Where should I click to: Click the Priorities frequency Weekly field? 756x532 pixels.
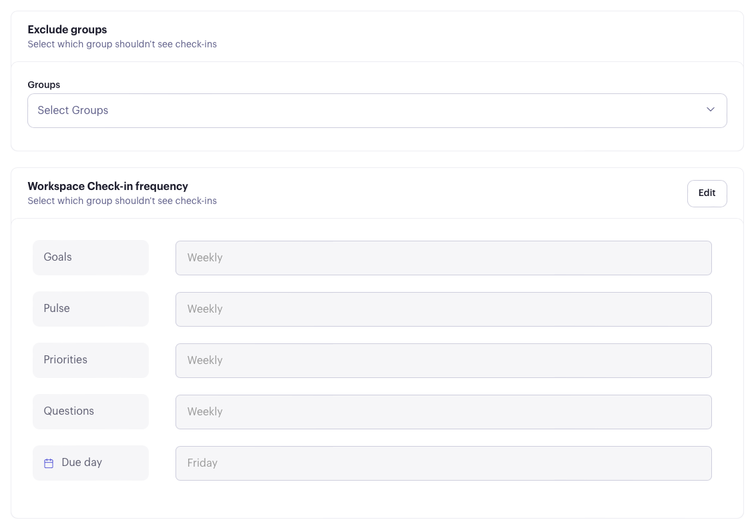tap(443, 361)
